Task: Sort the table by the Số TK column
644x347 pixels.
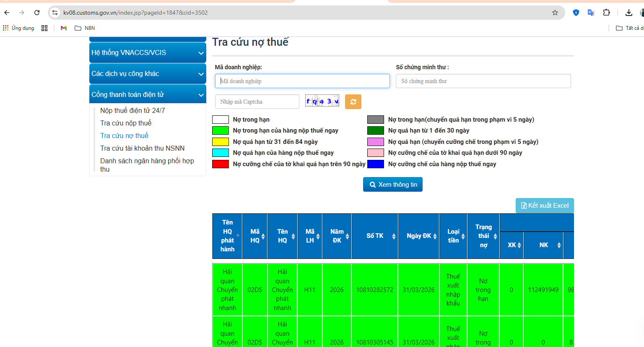Action: (x=375, y=236)
